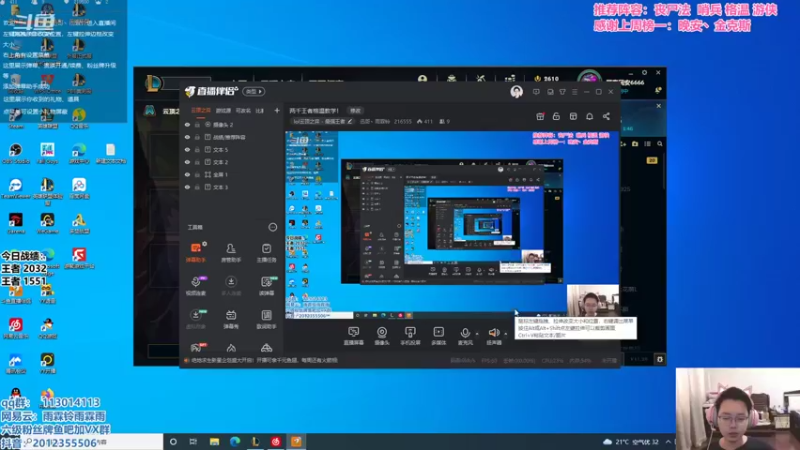800x450 pixels.
Task: Open File Explorer from taskbar
Action: [x=214, y=442]
